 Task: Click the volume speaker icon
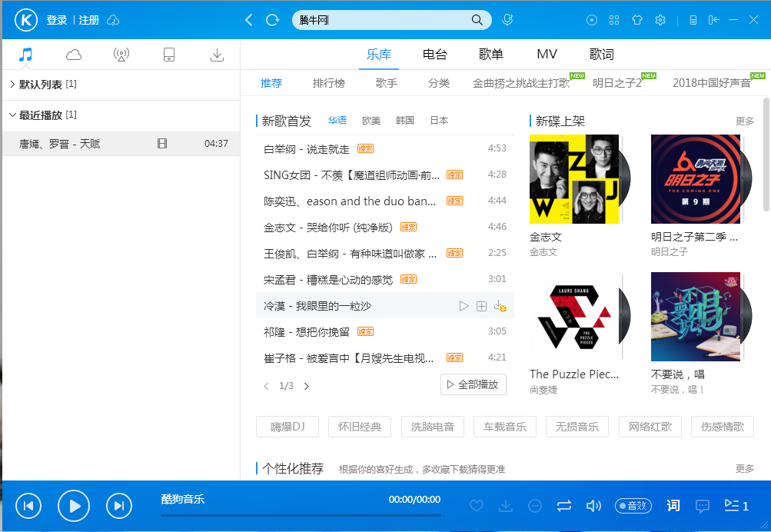(593, 506)
